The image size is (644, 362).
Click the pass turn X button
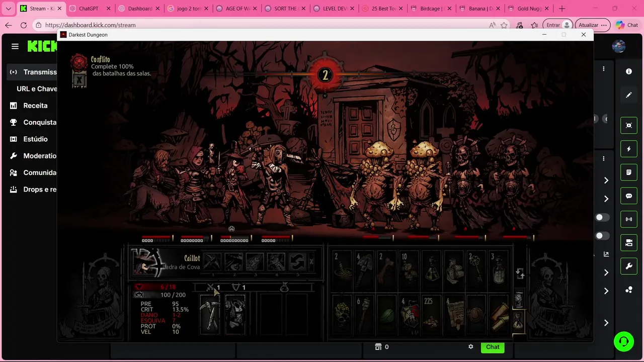[311, 262]
